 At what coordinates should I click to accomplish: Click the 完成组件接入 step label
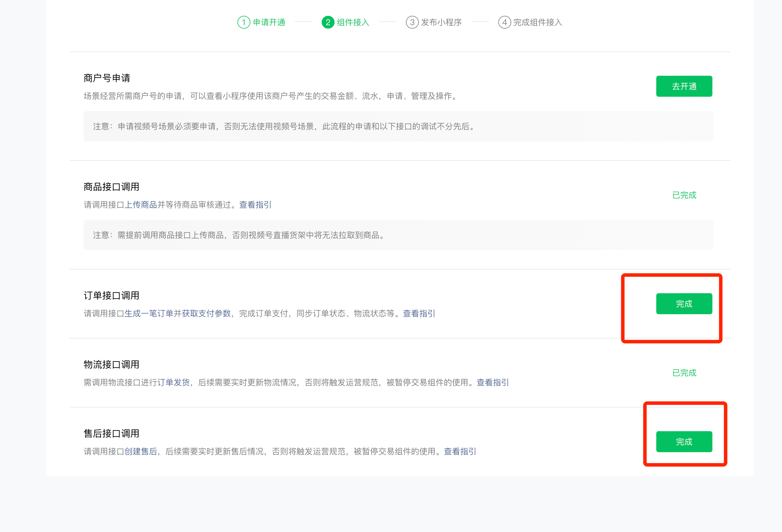538,22
